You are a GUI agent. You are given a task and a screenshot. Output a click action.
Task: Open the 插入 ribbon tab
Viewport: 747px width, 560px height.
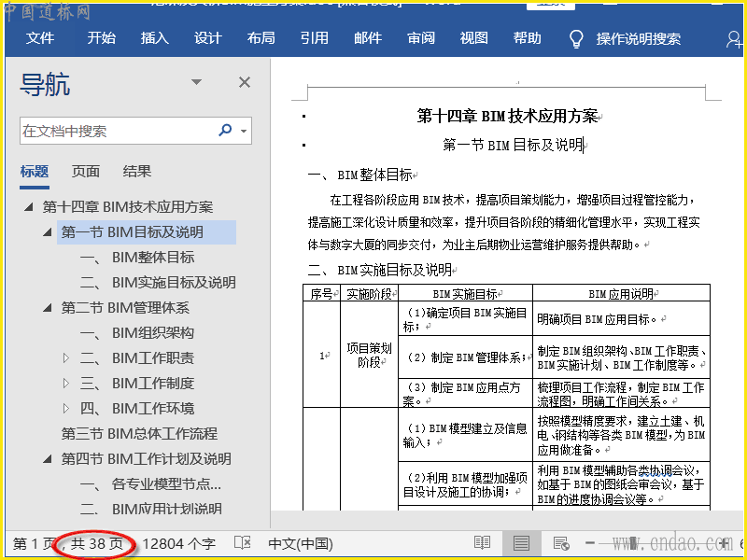tap(154, 38)
